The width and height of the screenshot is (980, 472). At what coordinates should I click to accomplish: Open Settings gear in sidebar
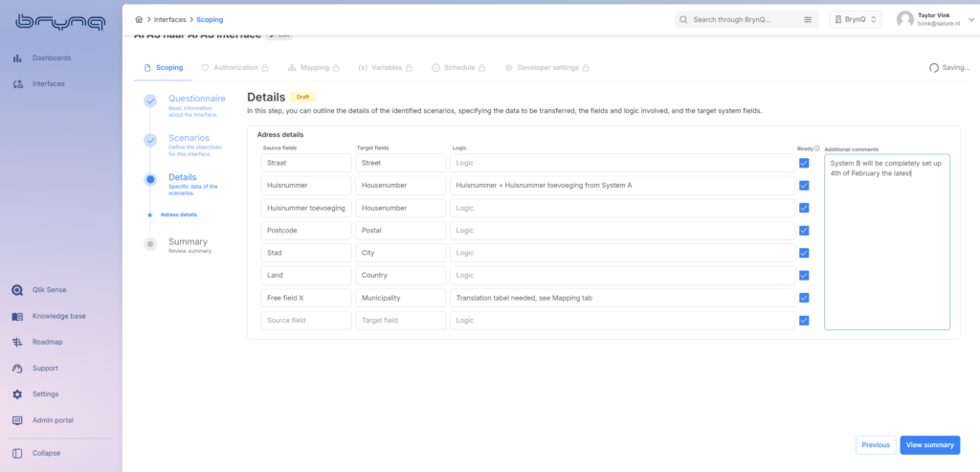[x=18, y=394]
